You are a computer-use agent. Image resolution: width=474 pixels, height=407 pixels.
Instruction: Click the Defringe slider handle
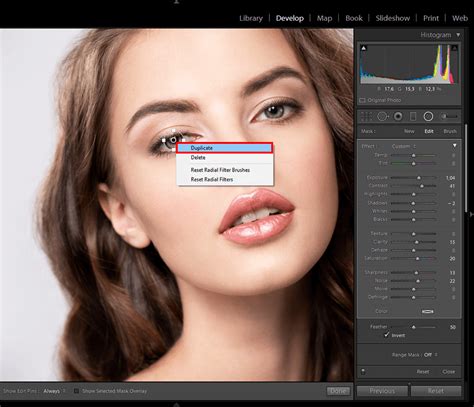tap(414, 297)
